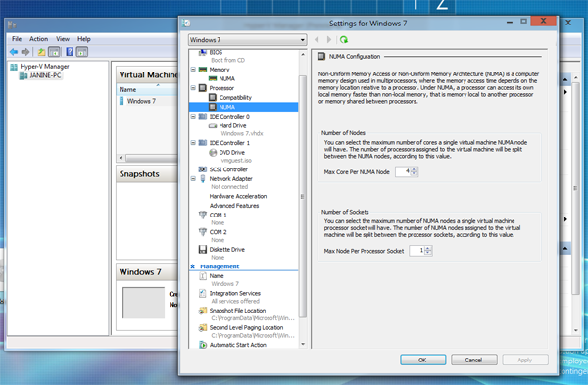Click the BIOS icon in settings tree
This screenshot has height=385, width=588.
[203, 52]
